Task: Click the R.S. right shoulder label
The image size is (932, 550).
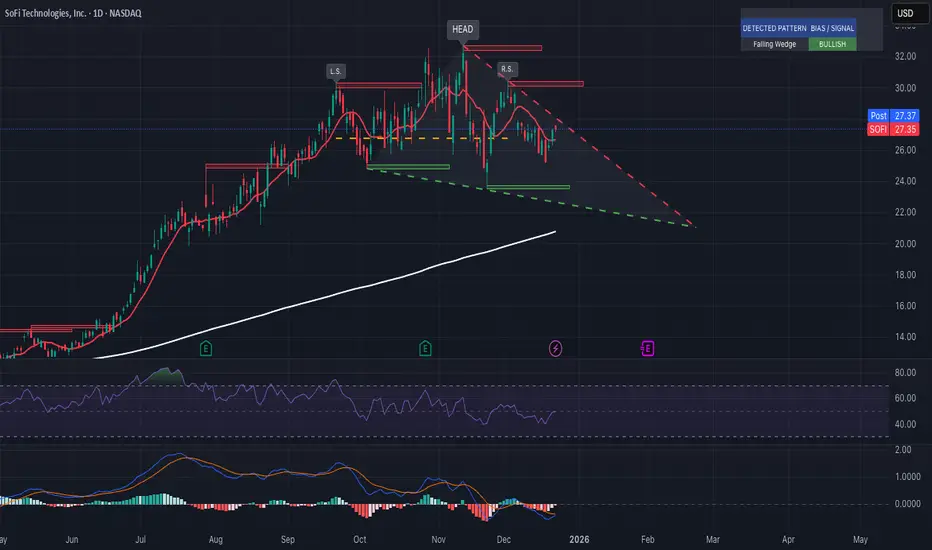Action: (506, 69)
